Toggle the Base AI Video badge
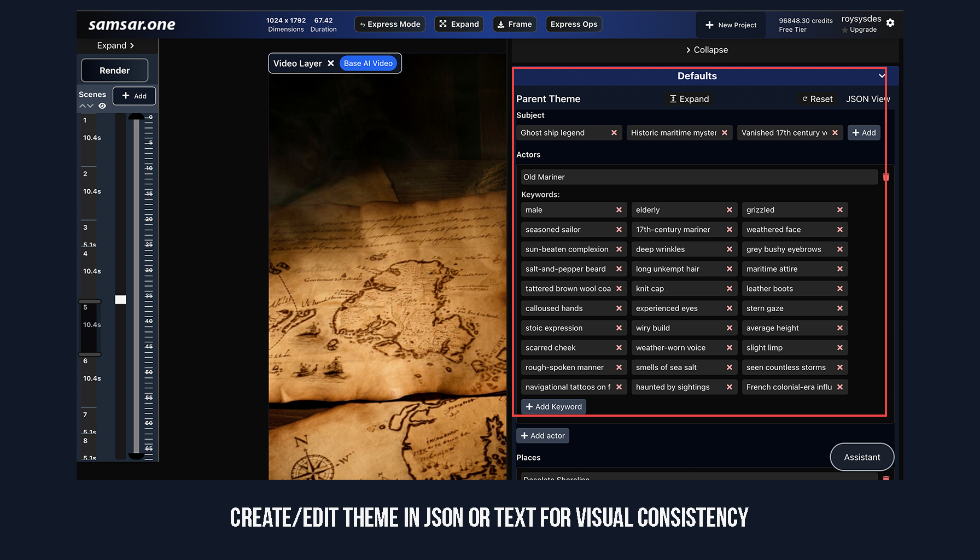Screen dimensions: 980x560 [368, 63]
